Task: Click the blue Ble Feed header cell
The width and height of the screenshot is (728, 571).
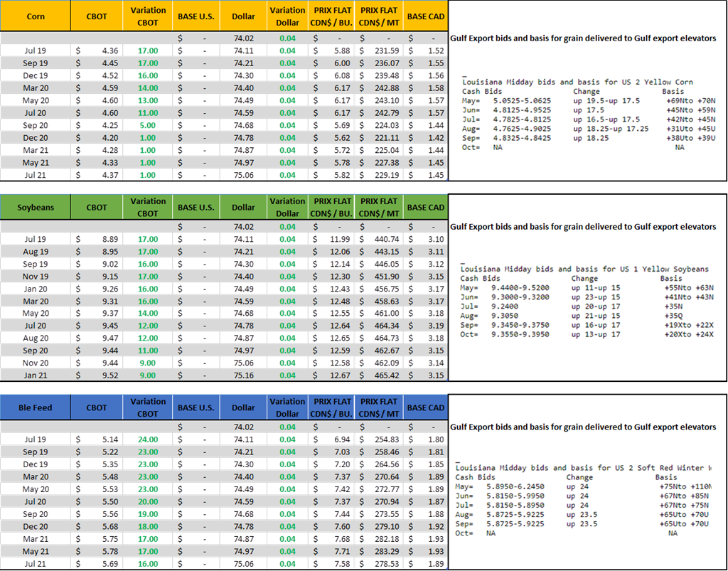Action: (x=36, y=407)
